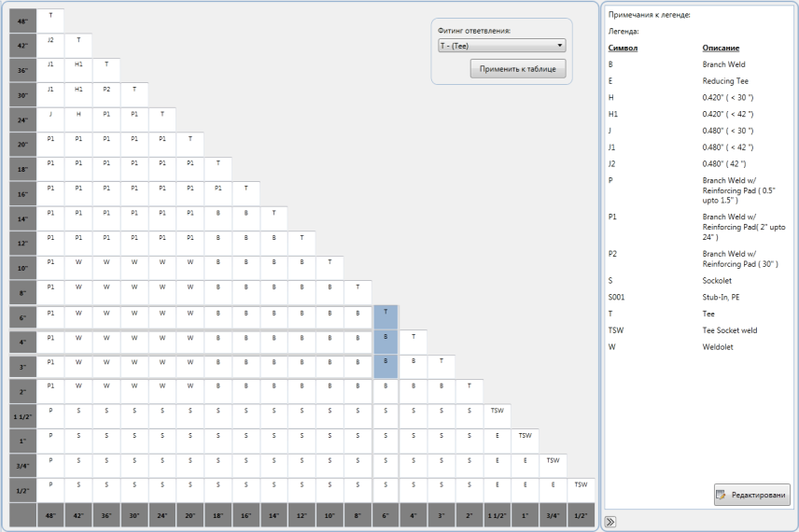Select the J1 cell in row 36"

(50, 70)
